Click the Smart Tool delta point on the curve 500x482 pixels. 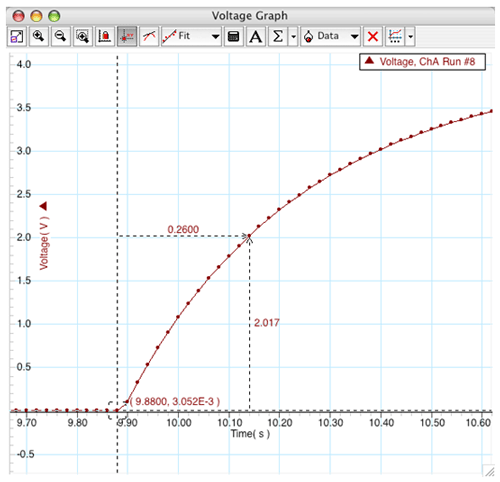click(x=249, y=236)
